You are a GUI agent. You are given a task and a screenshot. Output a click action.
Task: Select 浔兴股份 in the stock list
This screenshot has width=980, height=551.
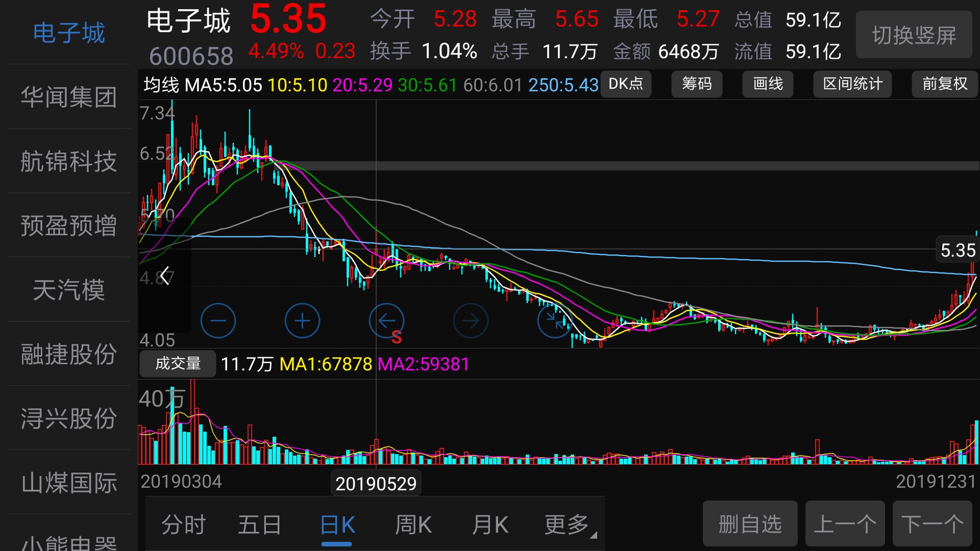click(x=69, y=418)
